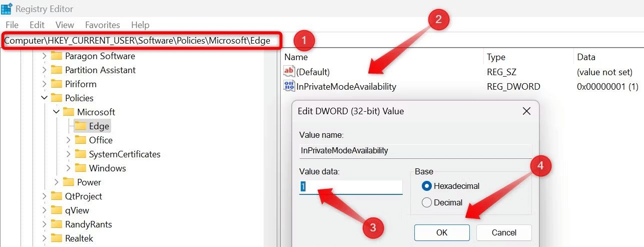Click the Paragon Software folder icon

57,56
